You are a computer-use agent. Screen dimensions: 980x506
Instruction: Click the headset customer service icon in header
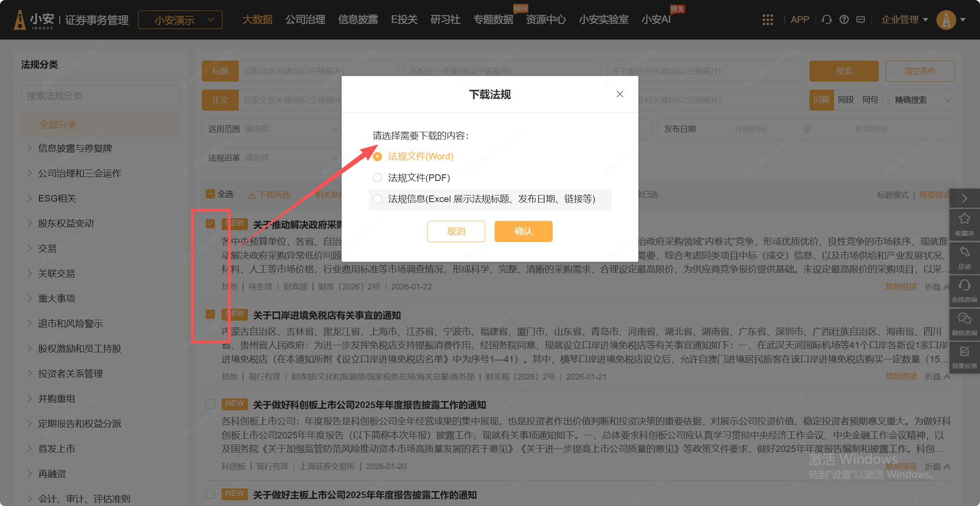coord(827,20)
